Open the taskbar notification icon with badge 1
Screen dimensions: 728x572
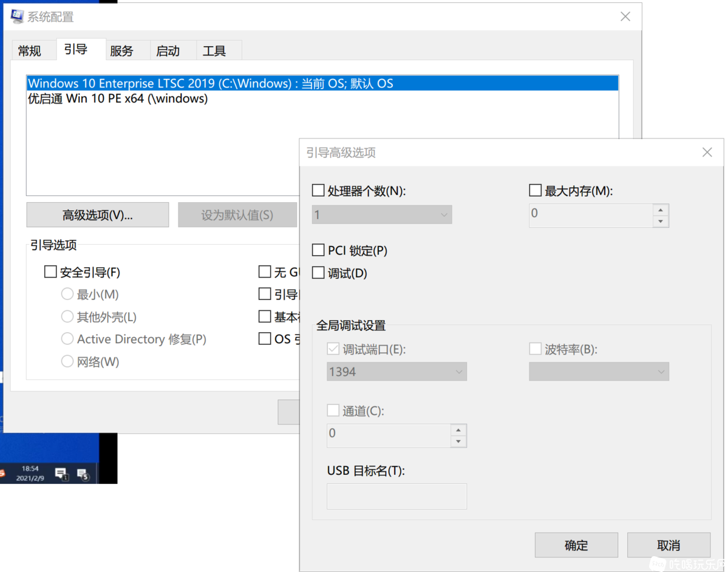click(x=61, y=474)
